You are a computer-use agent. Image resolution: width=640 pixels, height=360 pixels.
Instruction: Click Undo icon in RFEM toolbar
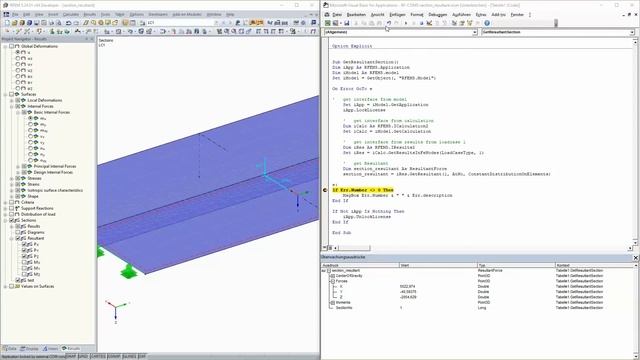click(68, 23)
